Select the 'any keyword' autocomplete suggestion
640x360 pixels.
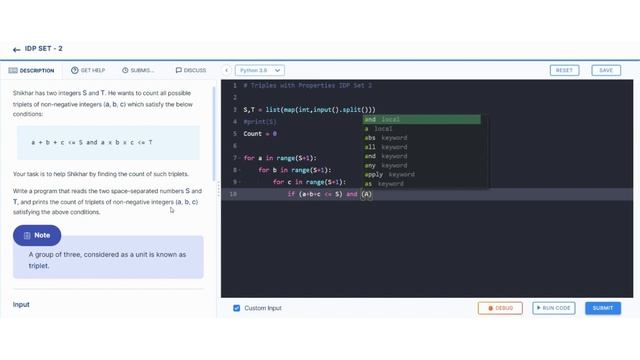[422, 165]
